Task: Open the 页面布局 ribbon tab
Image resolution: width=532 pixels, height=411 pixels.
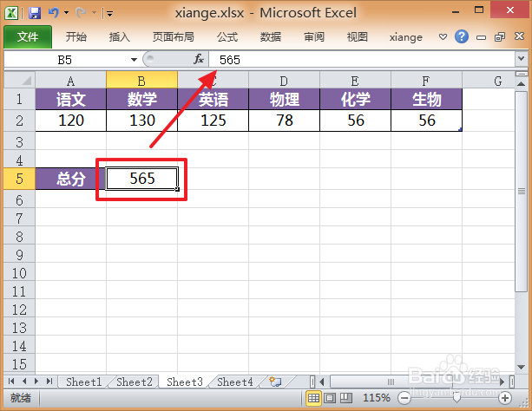Action: 173,36
